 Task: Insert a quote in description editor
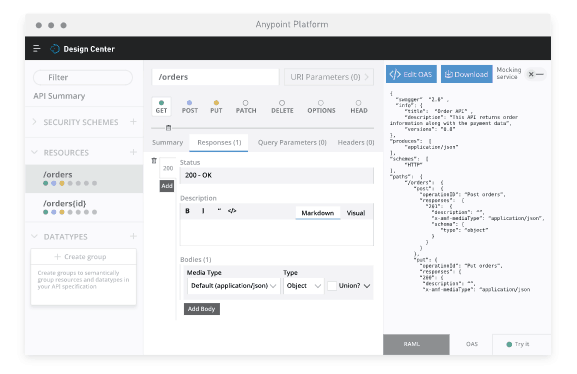(x=219, y=211)
